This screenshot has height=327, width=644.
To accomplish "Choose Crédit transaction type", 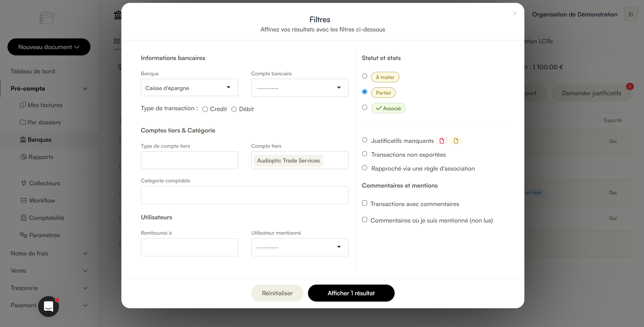I will pyautogui.click(x=205, y=109).
